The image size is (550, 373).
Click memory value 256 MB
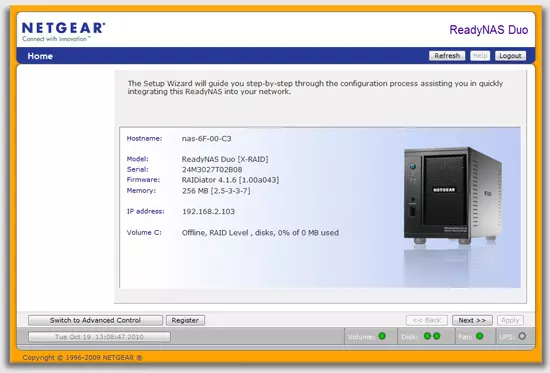tap(216, 191)
